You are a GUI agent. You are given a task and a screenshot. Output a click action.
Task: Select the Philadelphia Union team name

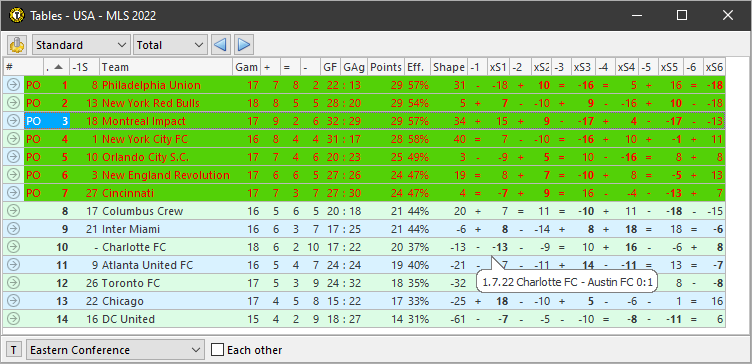click(x=151, y=85)
